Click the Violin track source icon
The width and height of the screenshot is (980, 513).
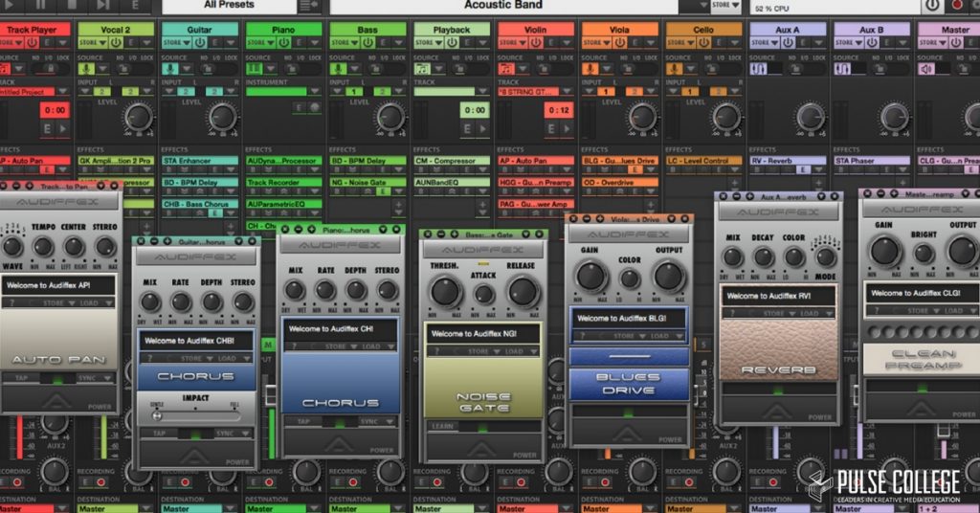[x=506, y=68]
